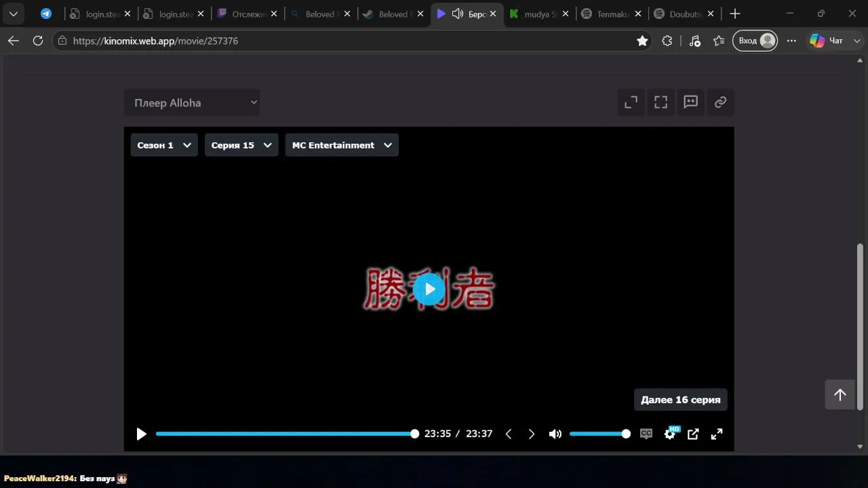Click the site info icon before the URL
Viewport: 868px width, 488px height.
[62, 41]
